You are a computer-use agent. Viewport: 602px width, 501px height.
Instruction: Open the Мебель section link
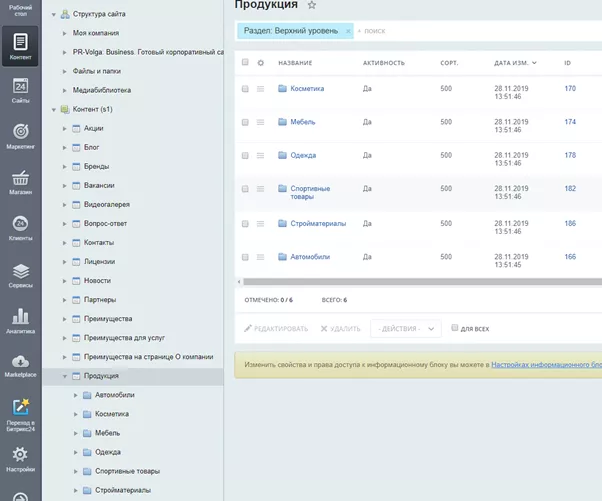coord(303,122)
